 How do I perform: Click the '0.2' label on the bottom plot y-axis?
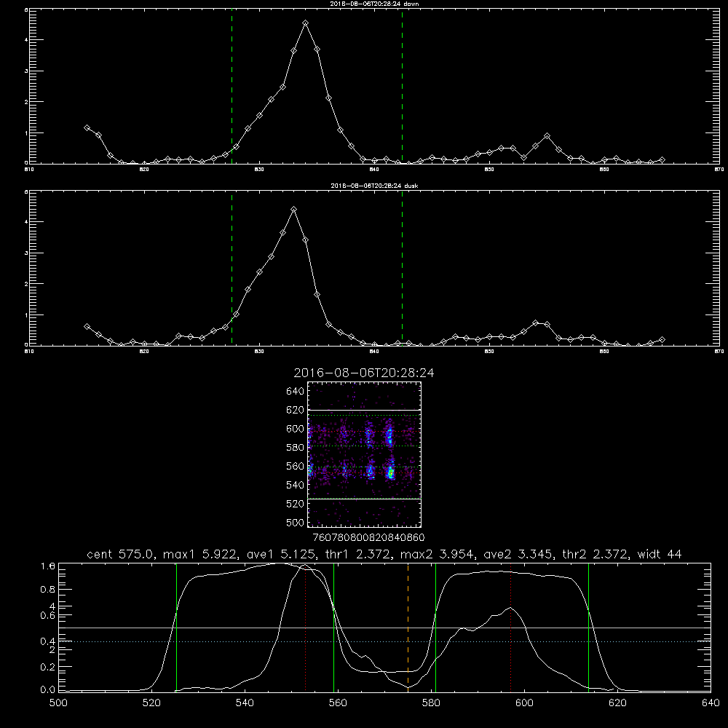(48, 667)
